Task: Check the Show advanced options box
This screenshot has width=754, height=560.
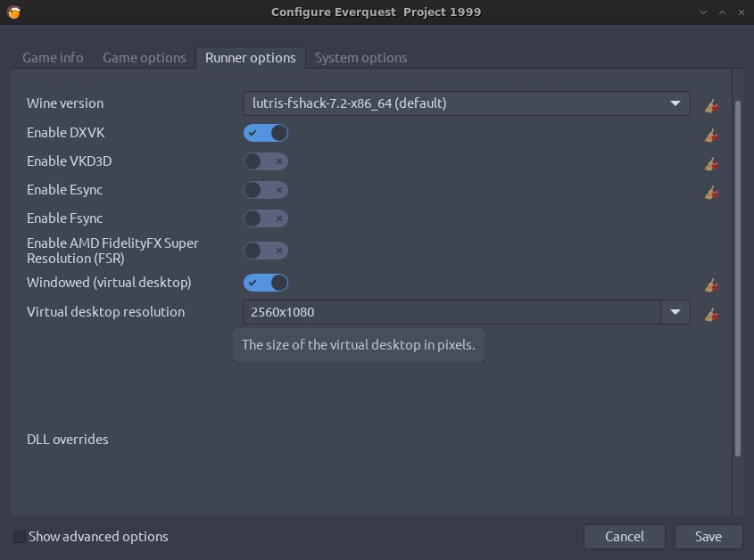Action: click(20, 537)
